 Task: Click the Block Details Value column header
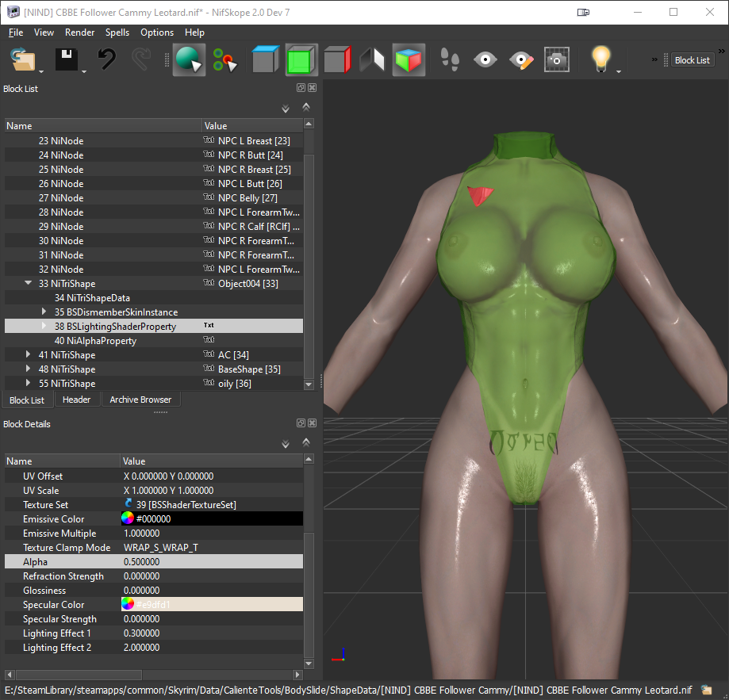click(212, 461)
